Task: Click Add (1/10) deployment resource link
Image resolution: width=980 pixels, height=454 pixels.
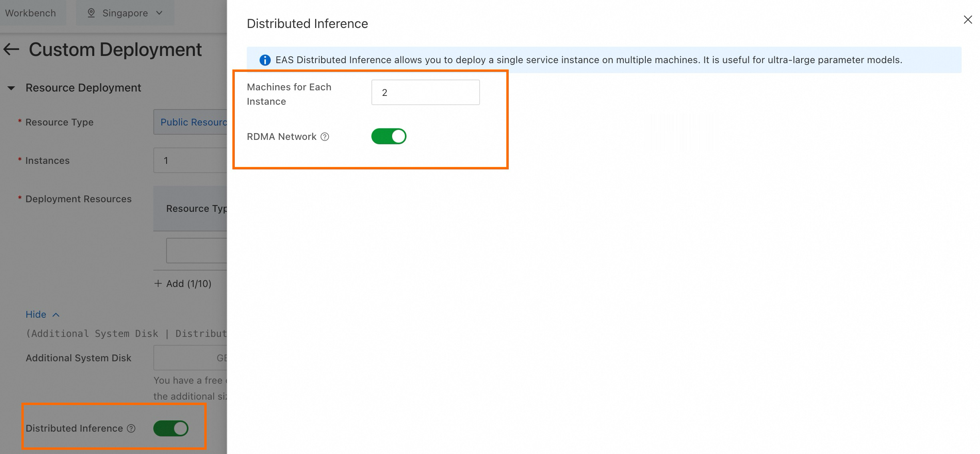Action: (188, 283)
